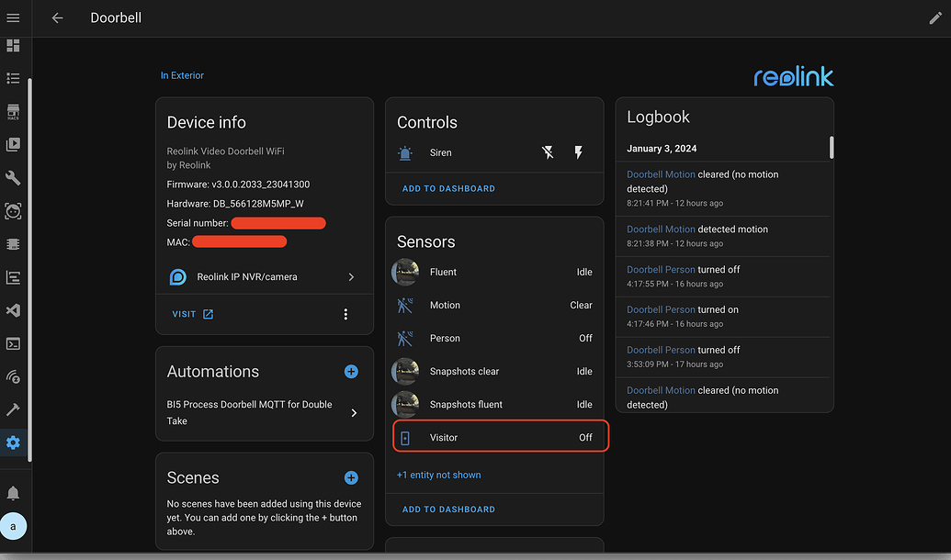Screen dimensions: 951x560
Task: Select the In Exterior breadcrumb link
Action: tap(182, 75)
